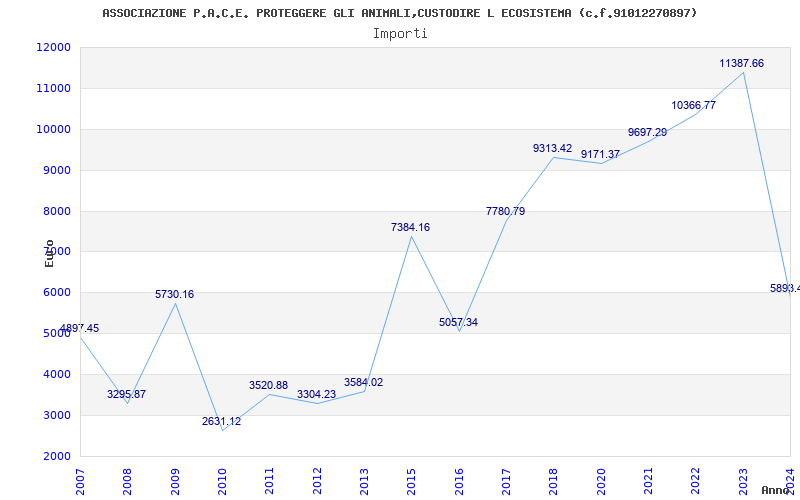Click the 2000 y-axis tick label
800x500 pixels.
point(56,456)
